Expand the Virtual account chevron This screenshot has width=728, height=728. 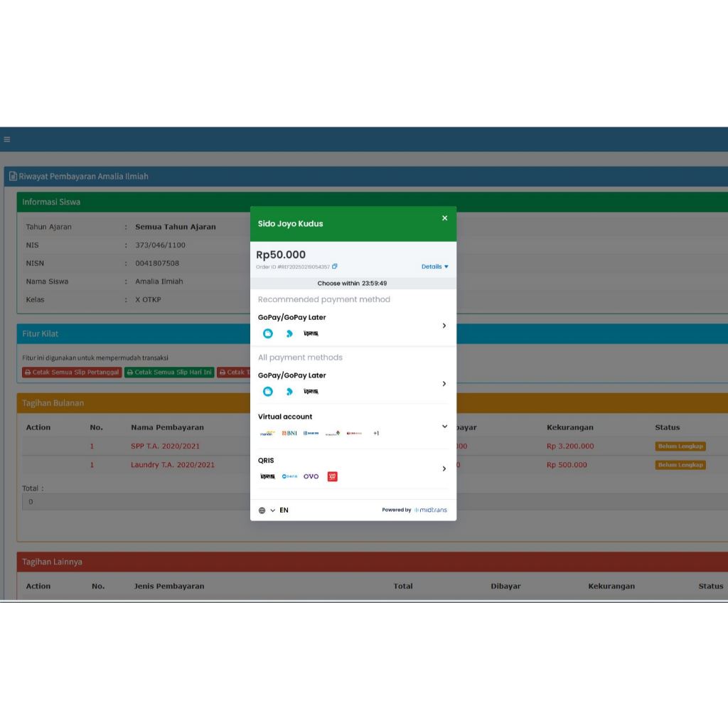point(444,427)
